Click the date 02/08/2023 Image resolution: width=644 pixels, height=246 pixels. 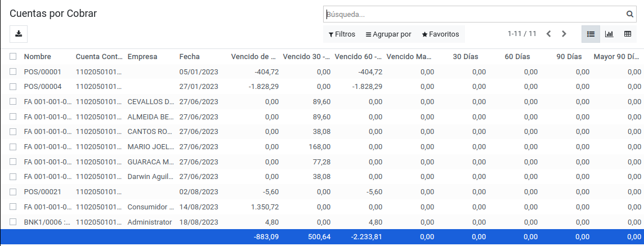tap(199, 192)
